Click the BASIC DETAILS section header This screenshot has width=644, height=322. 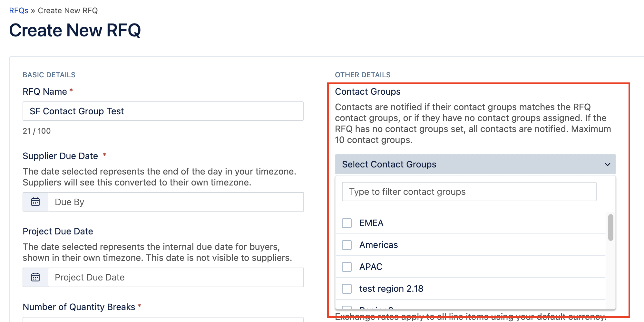pyautogui.click(x=49, y=75)
